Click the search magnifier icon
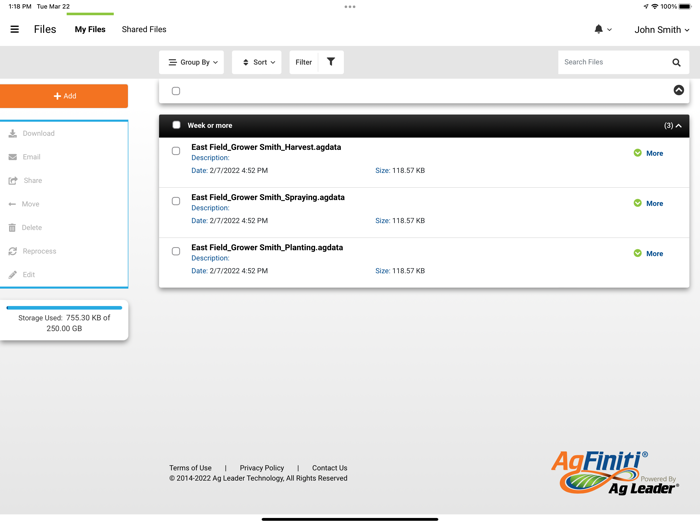 point(676,62)
